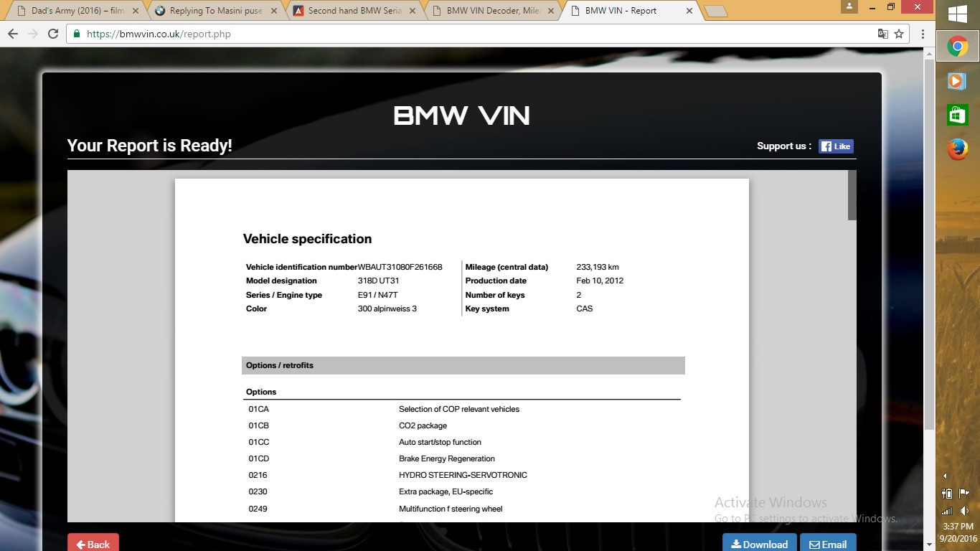The height and width of the screenshot is (551, 980).
Task: Open a new tab button
Action: (716, 11)
